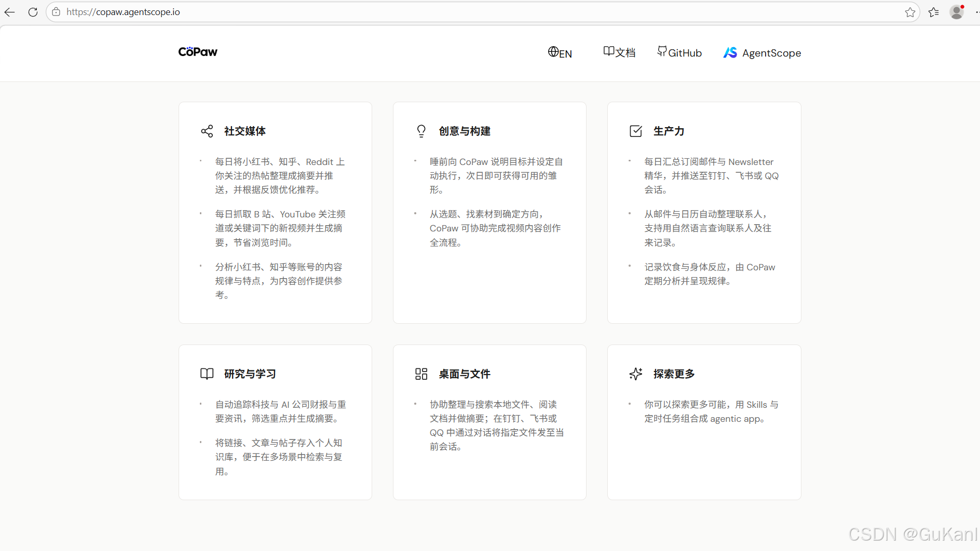Open the 文档 docs link

click(x=619, y=52)
